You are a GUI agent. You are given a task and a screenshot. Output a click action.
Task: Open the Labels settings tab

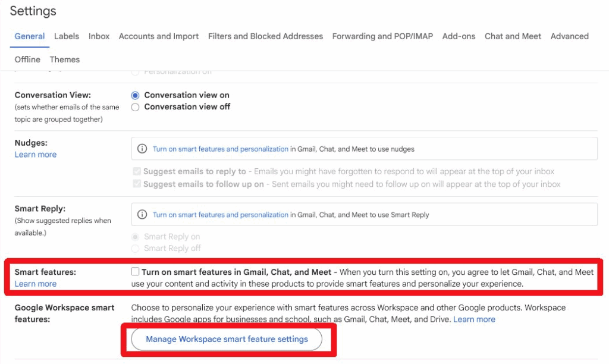(x=67, y=36)
